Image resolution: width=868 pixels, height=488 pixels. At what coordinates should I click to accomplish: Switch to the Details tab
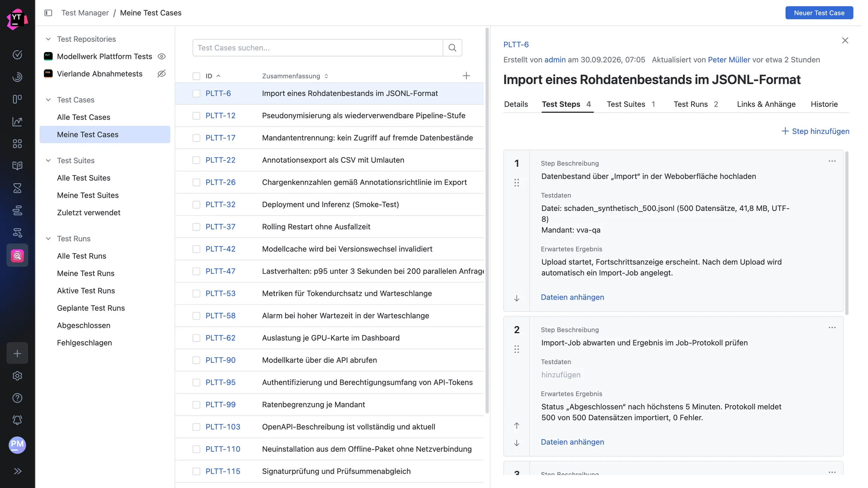click(x=516, y=104)
